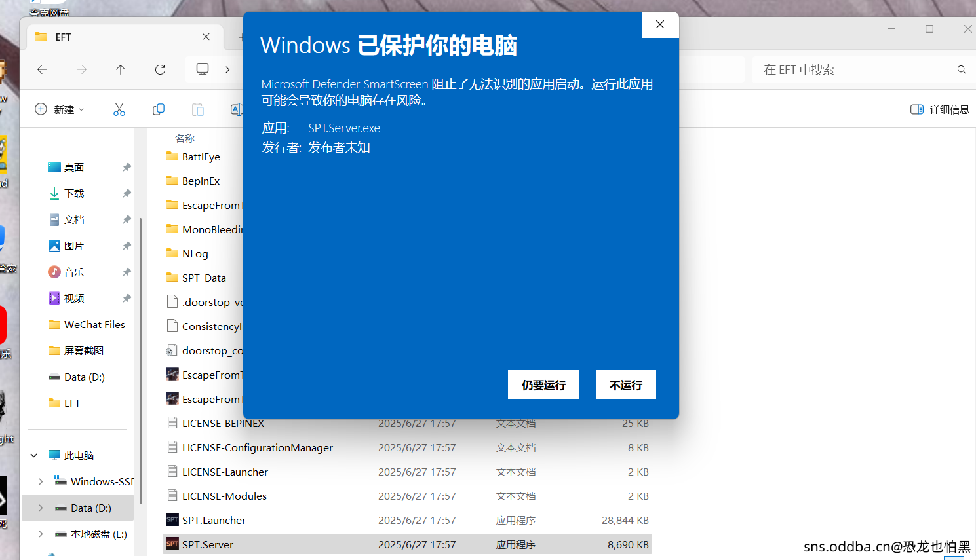Close the SmartScreen dialog with the X
The width and height of the screenshot is (976, 560).
coord(660,24)
